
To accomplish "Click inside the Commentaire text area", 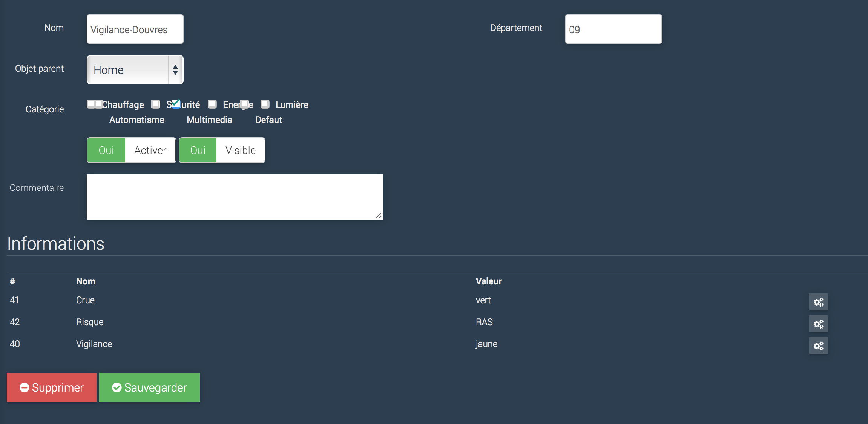I will coord(235,197).
